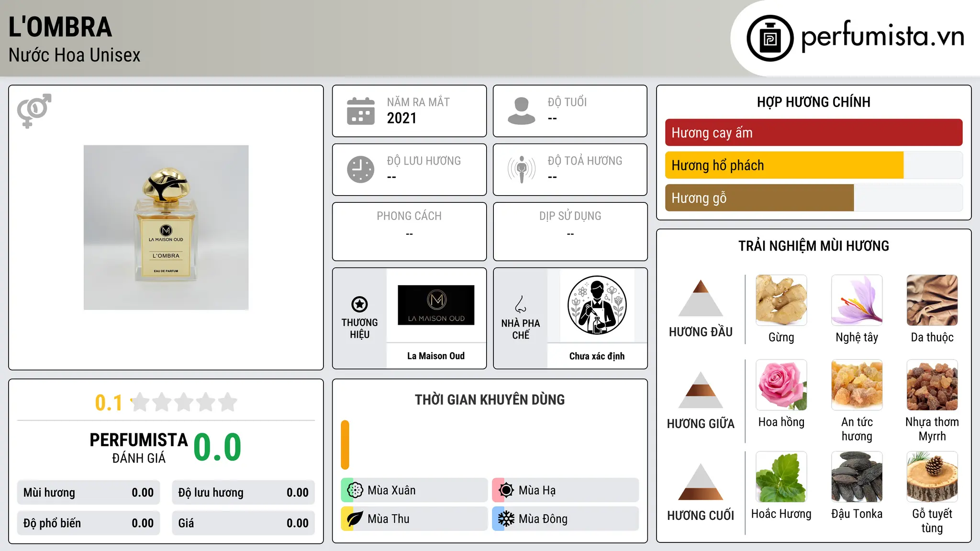Click the snowflake icon for Mùa Đông
980x551 pixels.
coord(506,519)
